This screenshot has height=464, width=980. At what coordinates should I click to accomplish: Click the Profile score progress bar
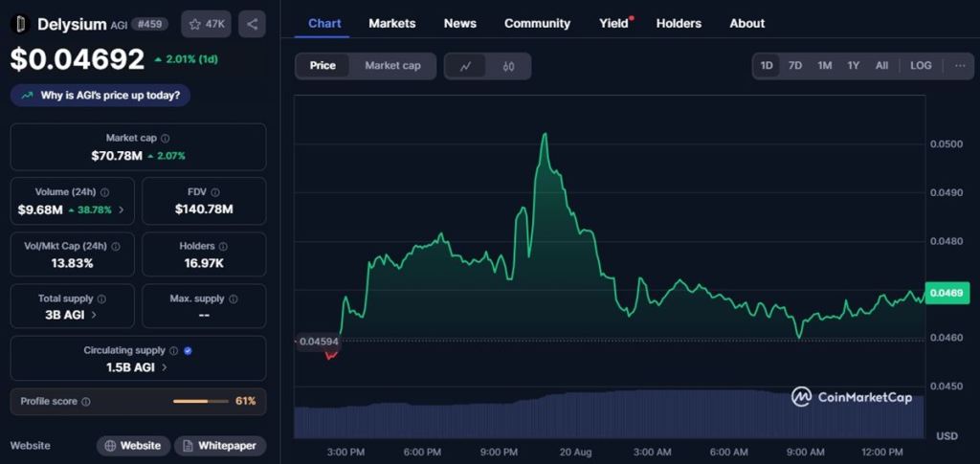click(201, 402)
